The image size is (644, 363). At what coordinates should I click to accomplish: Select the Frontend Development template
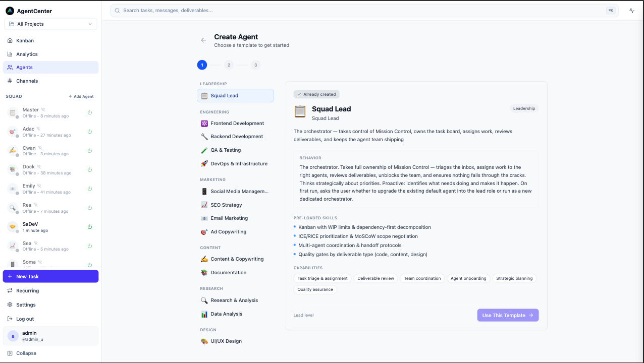(236, 123)
